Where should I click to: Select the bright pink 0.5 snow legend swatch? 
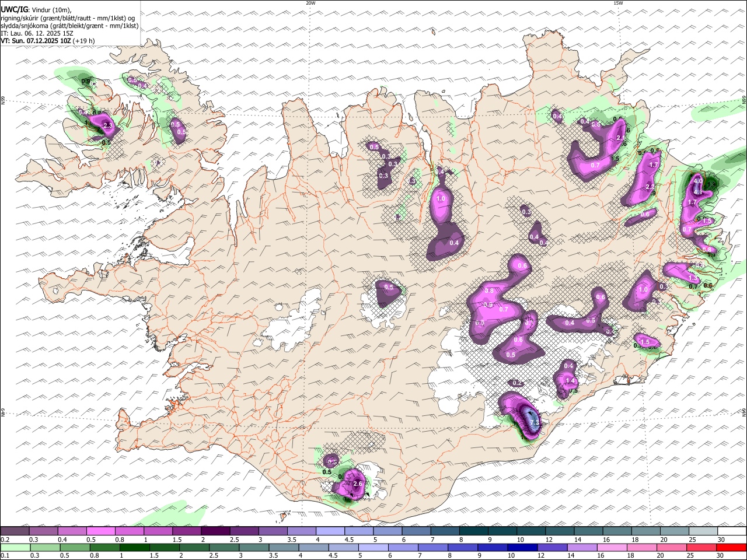[x=101, y=531]
